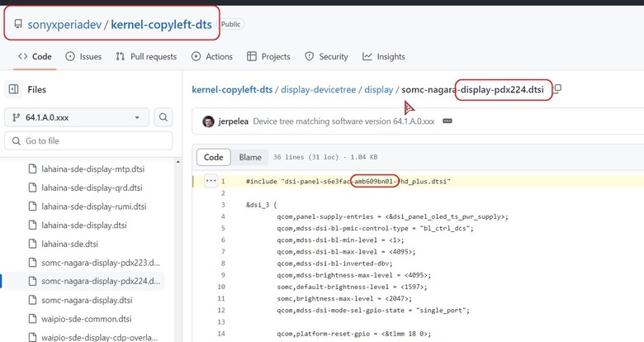Open the 64.1.A.0.xxx branch dropdown
644x342 pixels.
(77, 117)
